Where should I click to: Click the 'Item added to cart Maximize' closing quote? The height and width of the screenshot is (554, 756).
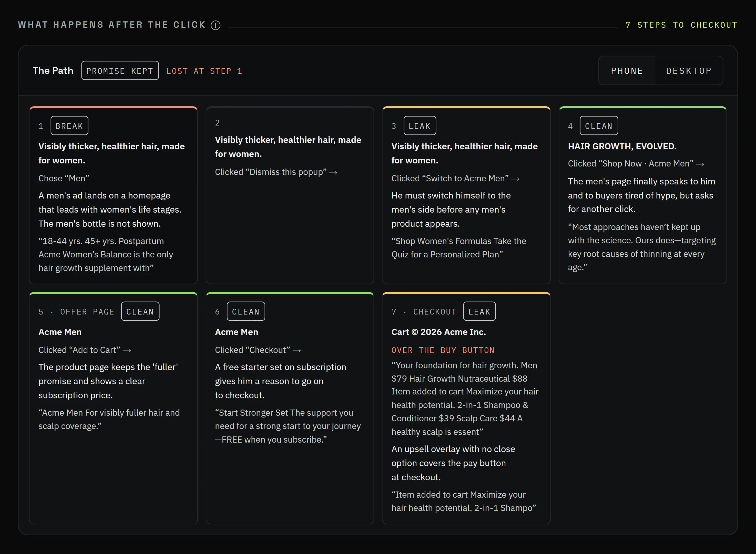(x=463, y=501)
